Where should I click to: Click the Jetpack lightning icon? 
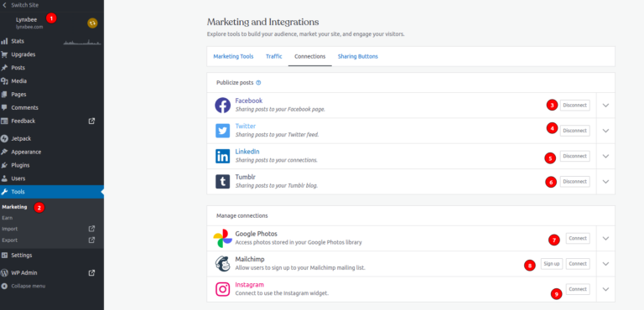coord(4,139)
